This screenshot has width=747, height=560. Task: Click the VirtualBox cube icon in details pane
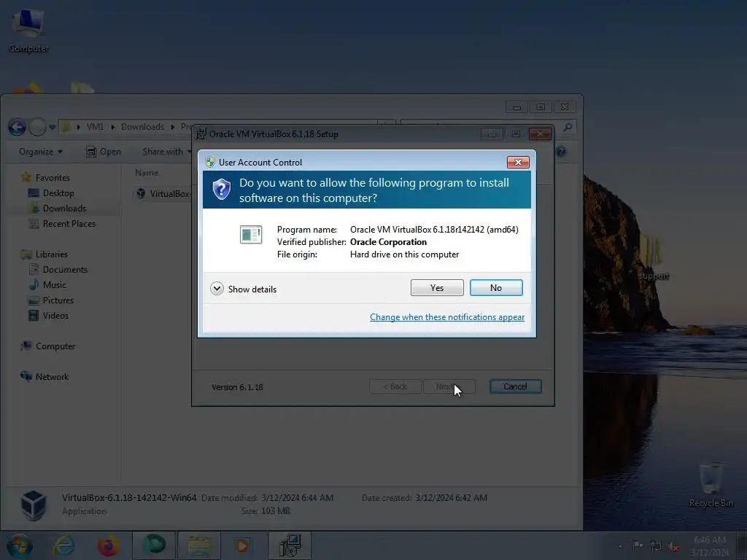point(34,505)
